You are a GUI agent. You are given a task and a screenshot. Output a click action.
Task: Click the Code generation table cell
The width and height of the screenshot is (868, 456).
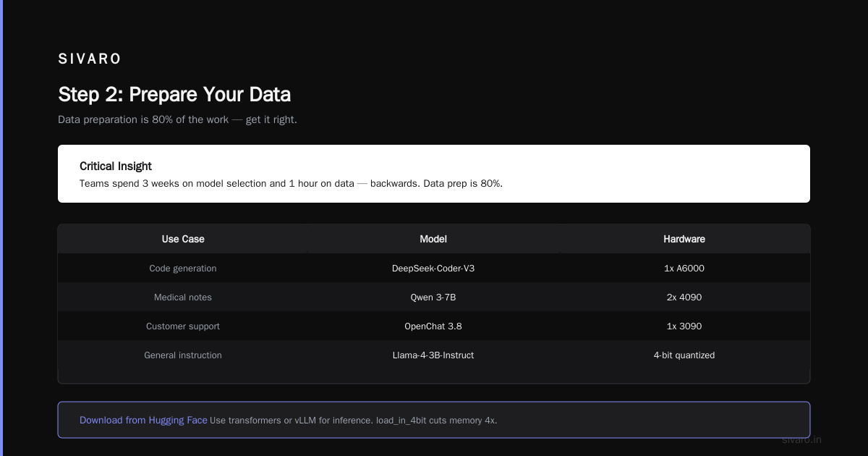pyautogui.click(x=183, y=268)
